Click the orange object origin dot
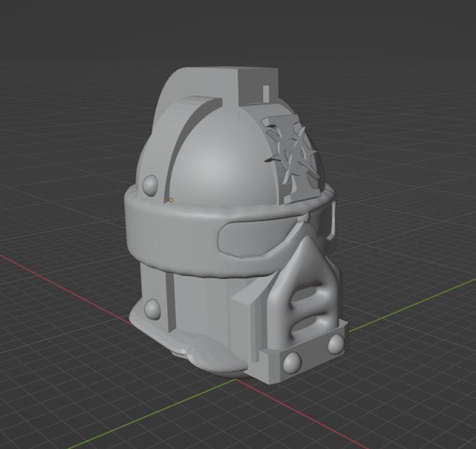The image size is (476, 449). [x=171, y=200]
